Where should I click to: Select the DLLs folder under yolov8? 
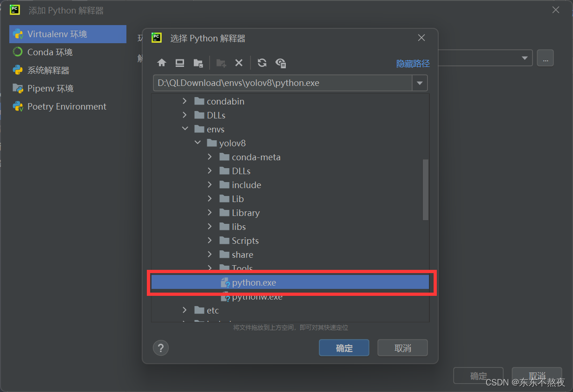[290, 171]
